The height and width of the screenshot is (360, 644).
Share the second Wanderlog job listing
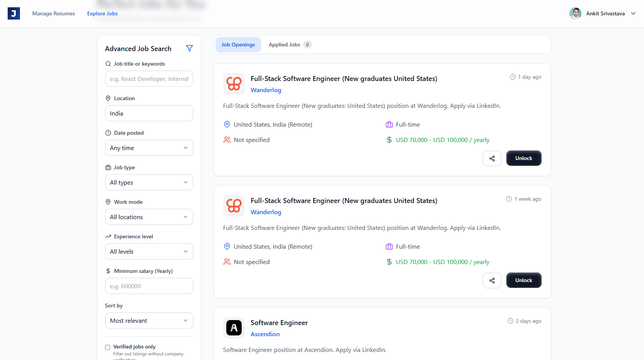pos(492,280)
